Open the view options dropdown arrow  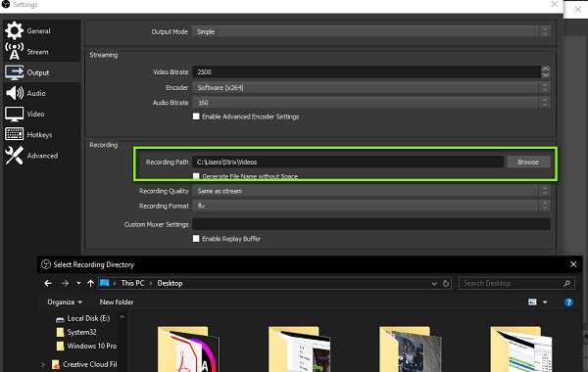coord(545,302)
